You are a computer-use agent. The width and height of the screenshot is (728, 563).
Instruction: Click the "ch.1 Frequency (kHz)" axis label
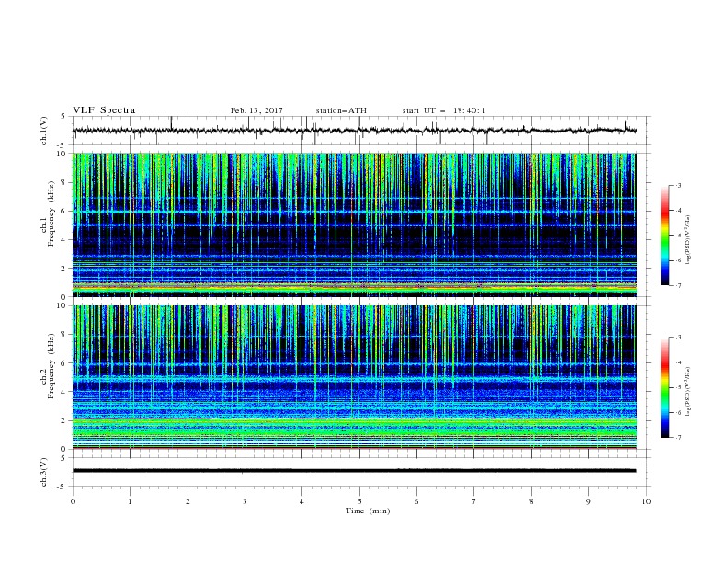48,212
